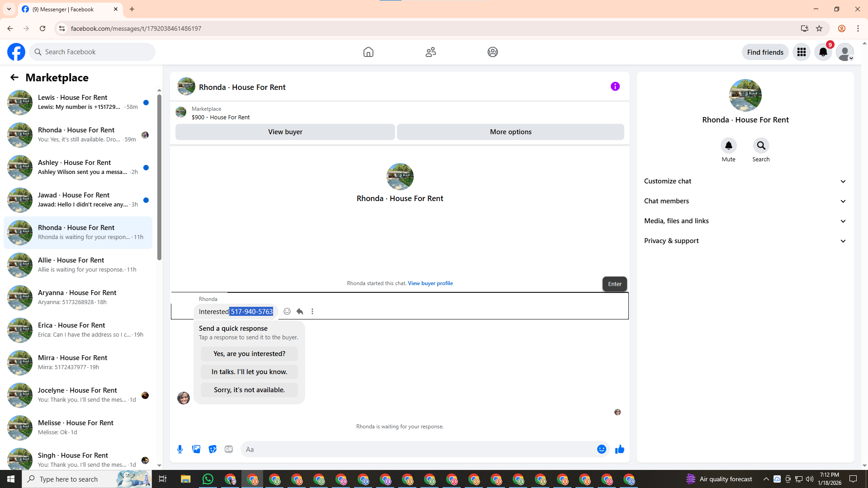
Task: Open WhatsApp from the Windows taskbar
Action: (x=208, y=479)
